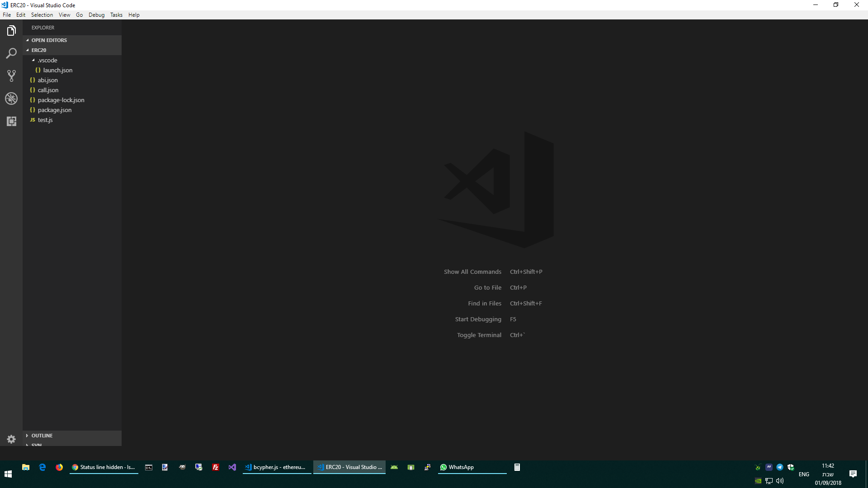Switch to Chrome 'Status line hidden' window

pos(104,467)
